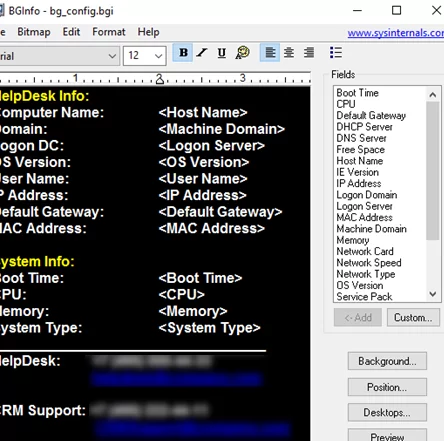Image resolution: width=444 pixels, height=441 pixels.
Task: Select CPU in Fields list
Action: [346, 104]
